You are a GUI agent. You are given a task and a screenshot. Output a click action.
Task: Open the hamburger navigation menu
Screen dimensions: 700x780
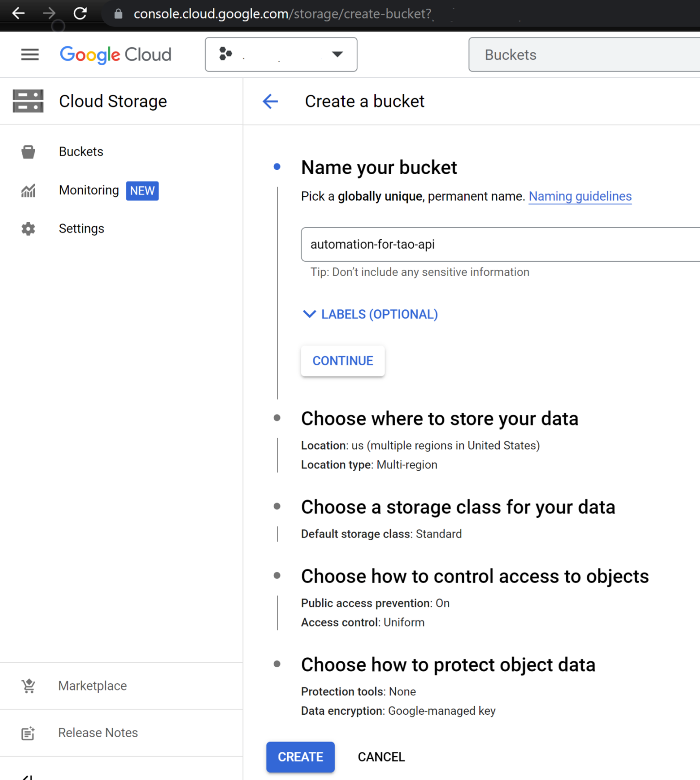[30, 54]
